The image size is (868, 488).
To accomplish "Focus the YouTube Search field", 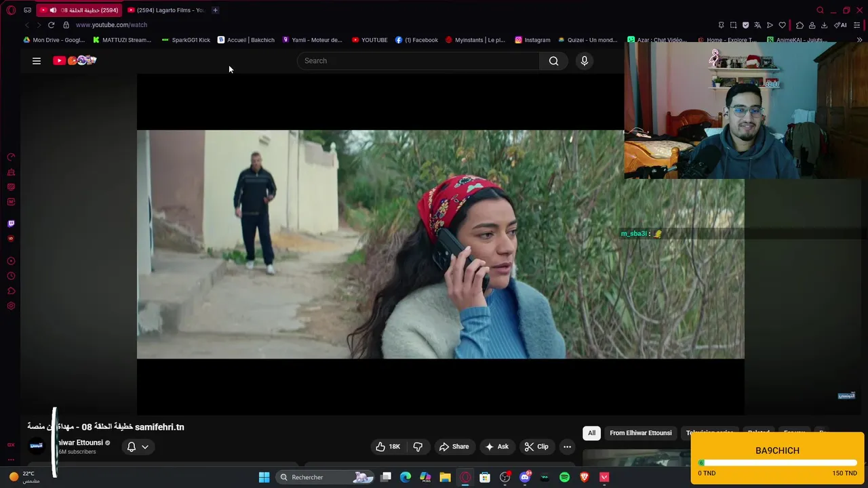I will pos(418,61).
